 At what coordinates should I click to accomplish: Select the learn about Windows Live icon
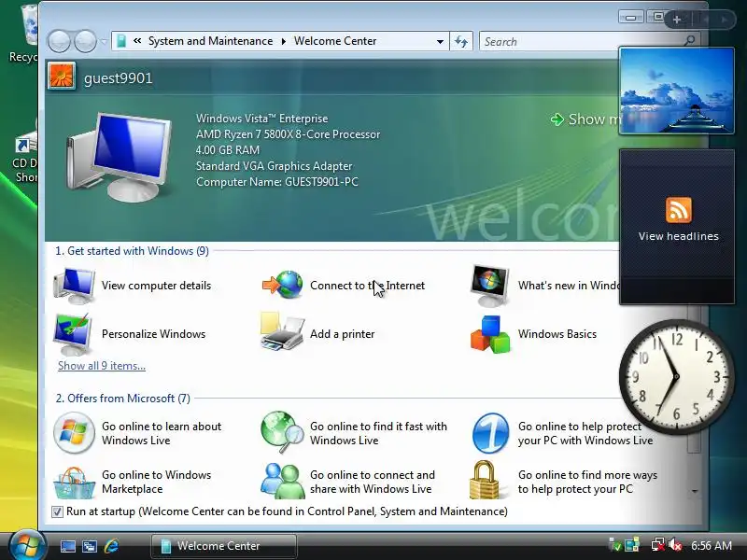pos(74,433)
